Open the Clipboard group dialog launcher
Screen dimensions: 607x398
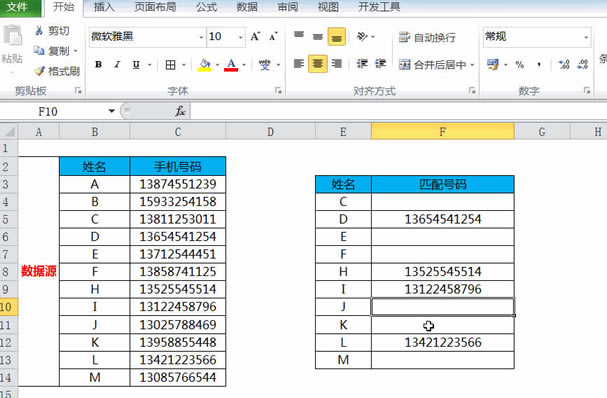(78, 90)
